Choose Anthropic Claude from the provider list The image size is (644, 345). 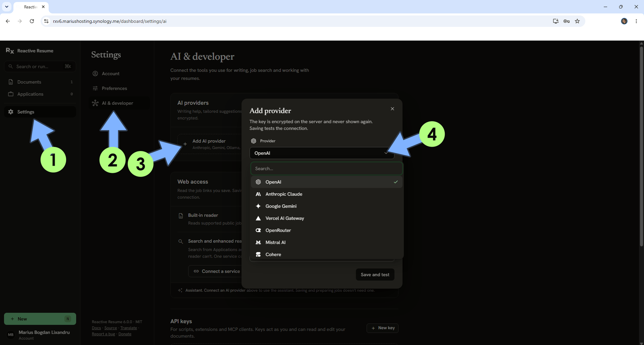pyautogui.click(x=327, y=194)
